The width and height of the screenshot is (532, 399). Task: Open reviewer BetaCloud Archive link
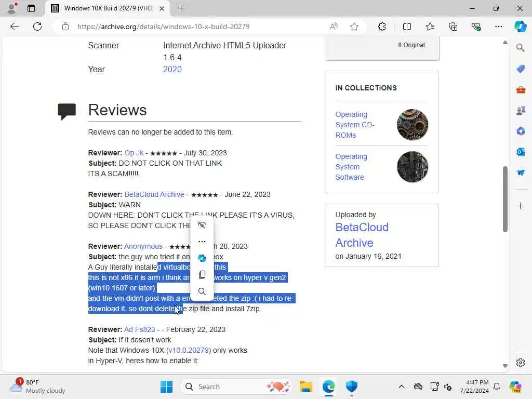(154, 194)
